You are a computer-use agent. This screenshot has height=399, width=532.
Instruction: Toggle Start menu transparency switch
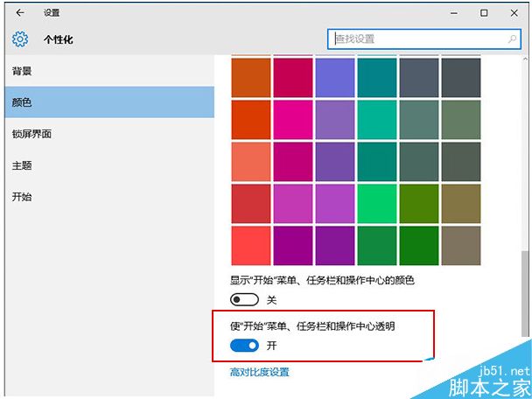[244, 346]
